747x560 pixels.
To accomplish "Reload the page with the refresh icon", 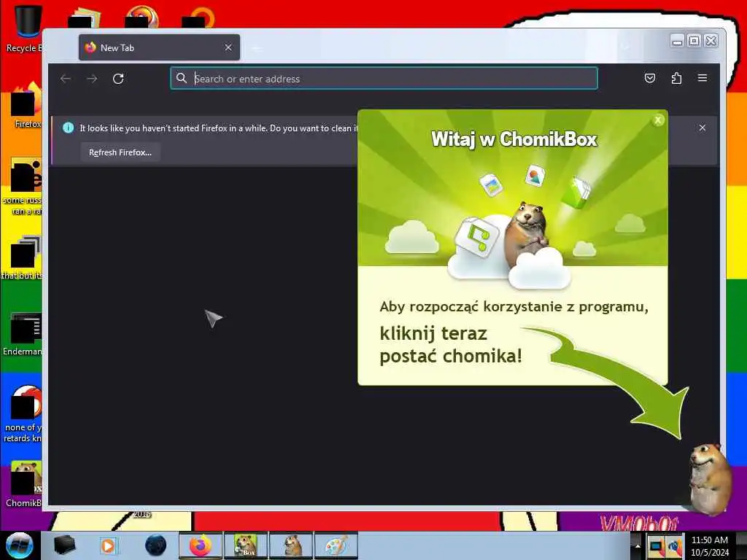I will point(118,79).
